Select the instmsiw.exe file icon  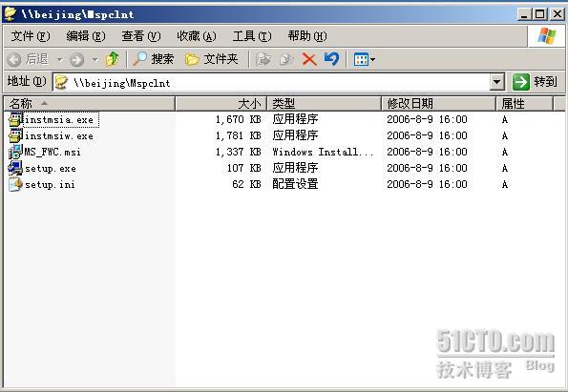(15, 135)
